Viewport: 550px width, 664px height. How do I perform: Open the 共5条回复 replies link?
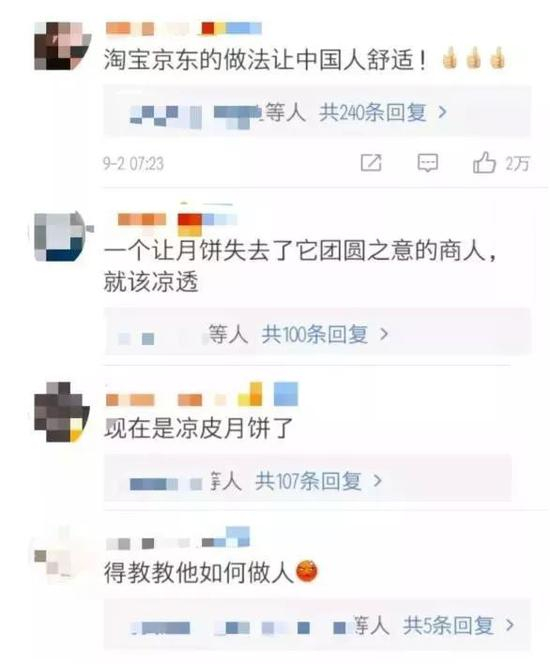tap(448, 625)
